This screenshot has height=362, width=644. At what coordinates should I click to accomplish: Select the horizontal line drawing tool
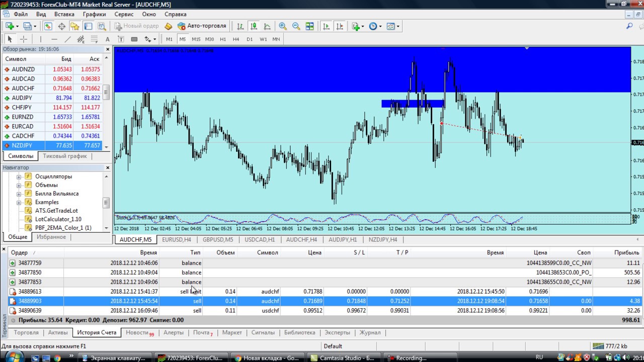coord(54,39)
